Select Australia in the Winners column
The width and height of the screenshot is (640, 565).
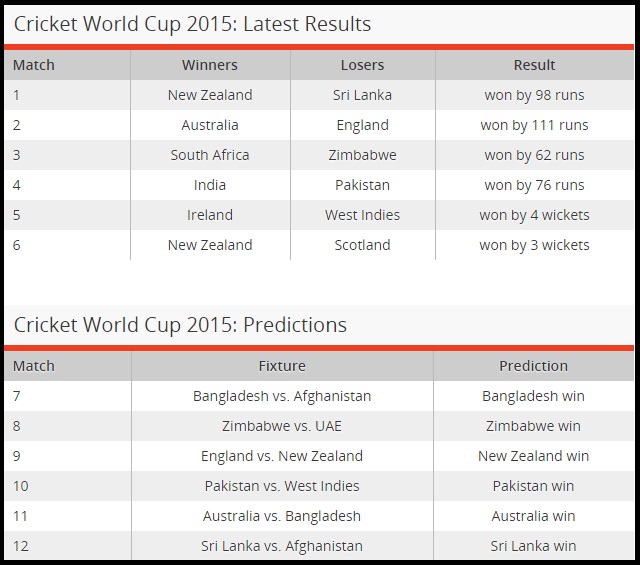pos(210,125)
